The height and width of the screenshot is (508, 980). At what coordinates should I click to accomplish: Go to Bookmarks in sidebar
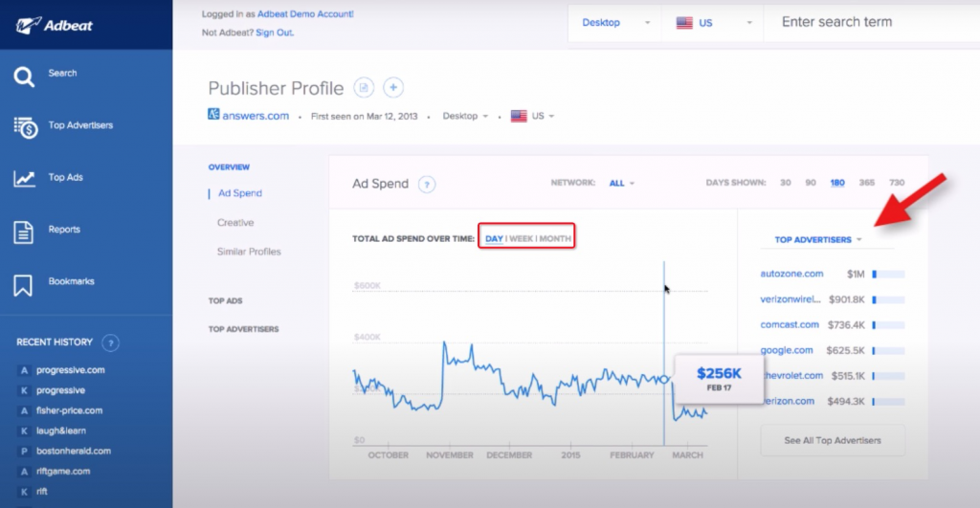click(71, 281)
